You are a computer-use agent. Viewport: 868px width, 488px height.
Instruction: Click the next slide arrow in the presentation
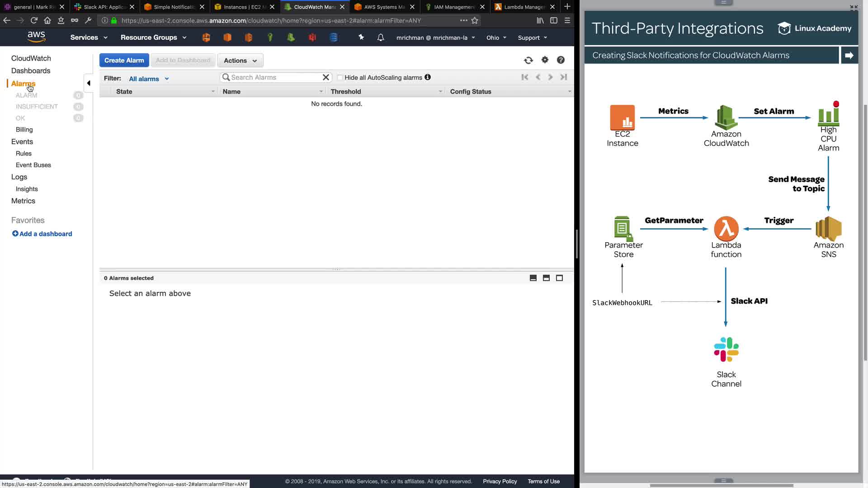(849, 55)
